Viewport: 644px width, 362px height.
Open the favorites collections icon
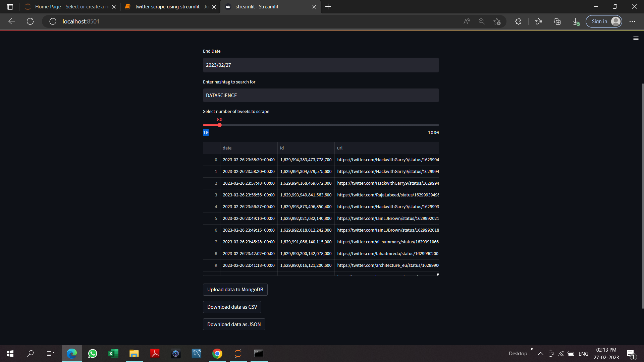click(557, 21)
